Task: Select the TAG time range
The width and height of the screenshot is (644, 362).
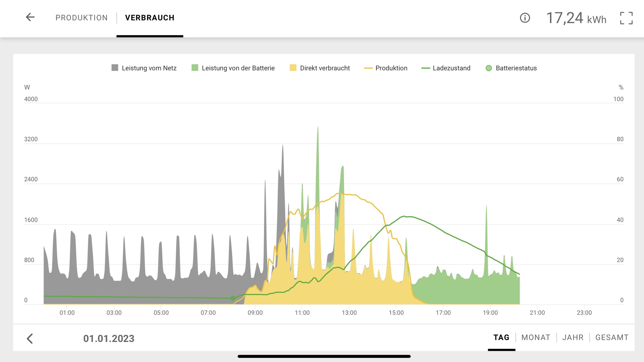Action: tap(501, 338)
